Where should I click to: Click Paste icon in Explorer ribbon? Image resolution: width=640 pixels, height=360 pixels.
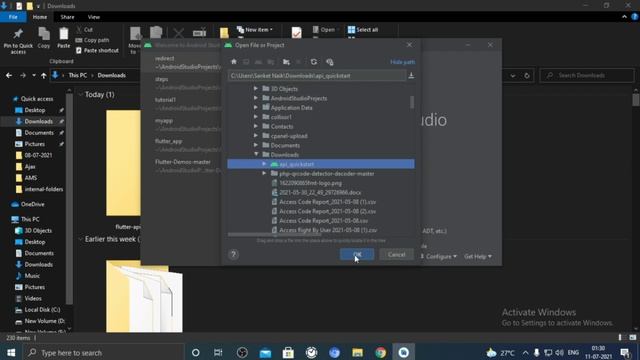pos(64,38)
